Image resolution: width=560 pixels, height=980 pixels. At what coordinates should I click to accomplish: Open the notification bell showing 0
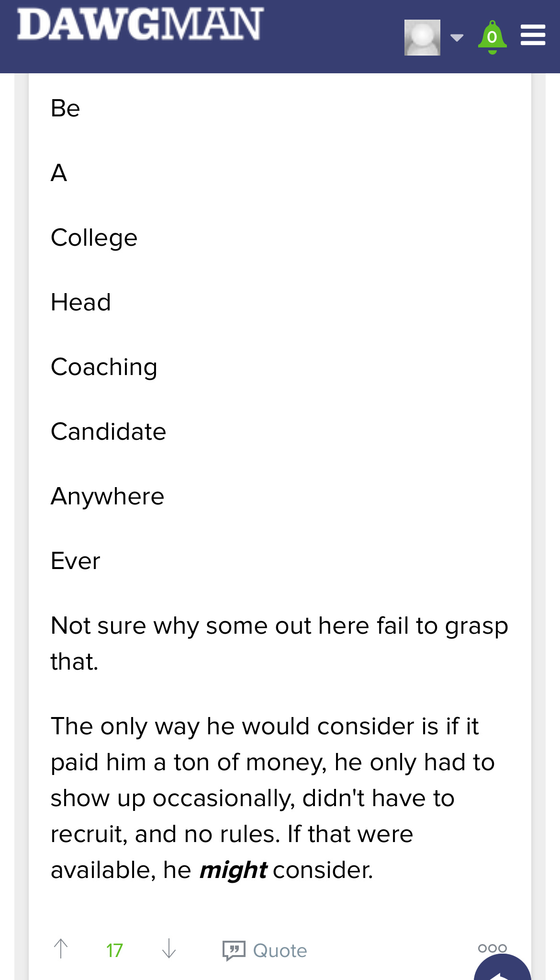pyautogui.click(x=492, y=37)
